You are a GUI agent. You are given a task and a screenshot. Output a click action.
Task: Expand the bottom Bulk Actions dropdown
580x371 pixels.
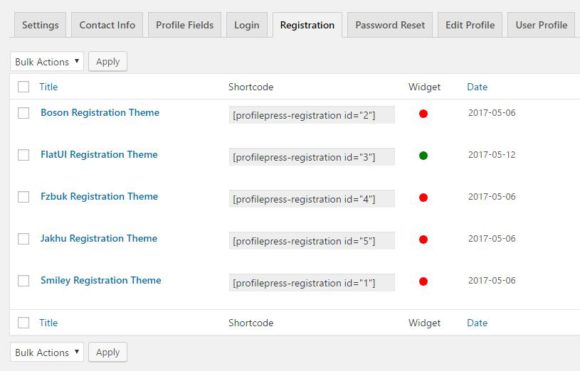pyautogui.click(x=47, y=352)
